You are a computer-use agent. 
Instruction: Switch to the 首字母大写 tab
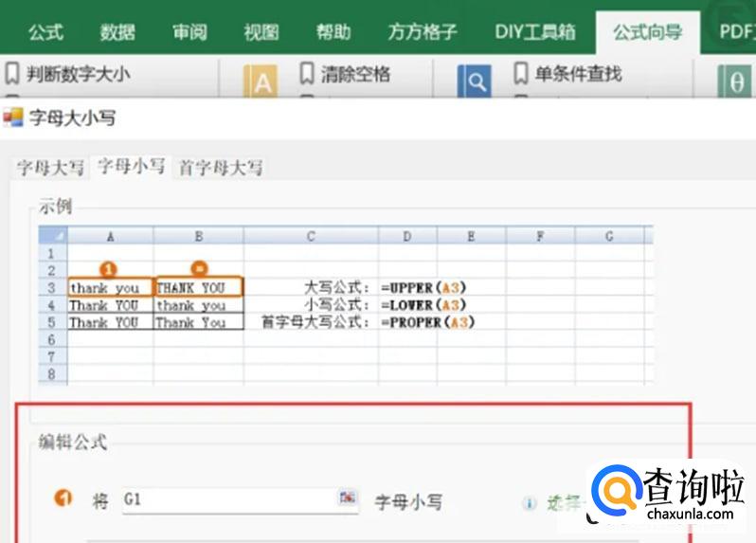(221, 168)
